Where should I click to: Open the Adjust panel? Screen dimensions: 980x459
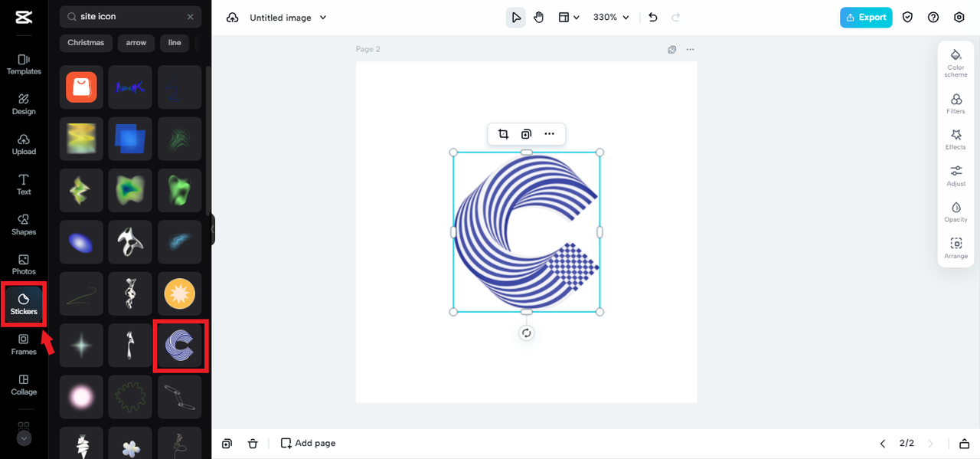coord(955,176)
